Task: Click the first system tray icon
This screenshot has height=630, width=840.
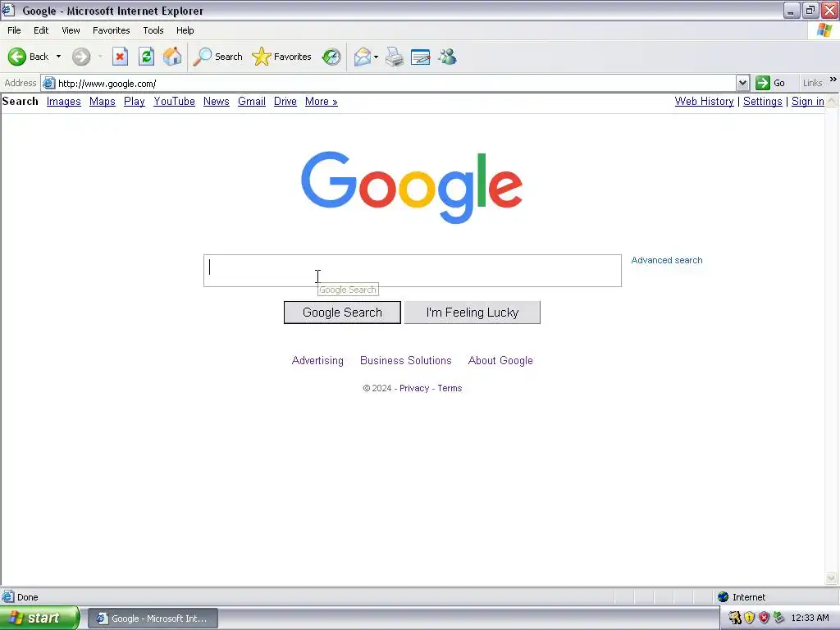Action: [735, 619]
